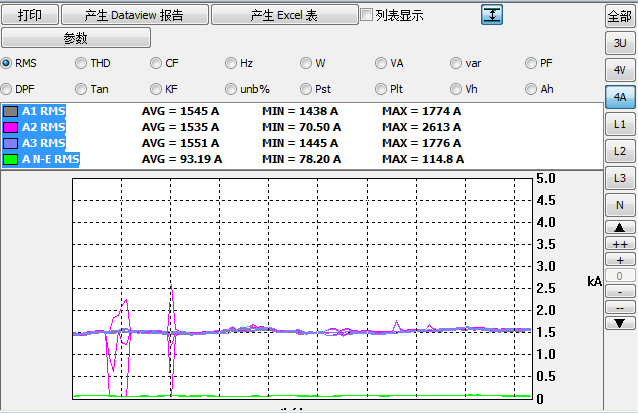Click the double minus zoom button
Screen dimensions: 638x413
[x=620, y=307]
